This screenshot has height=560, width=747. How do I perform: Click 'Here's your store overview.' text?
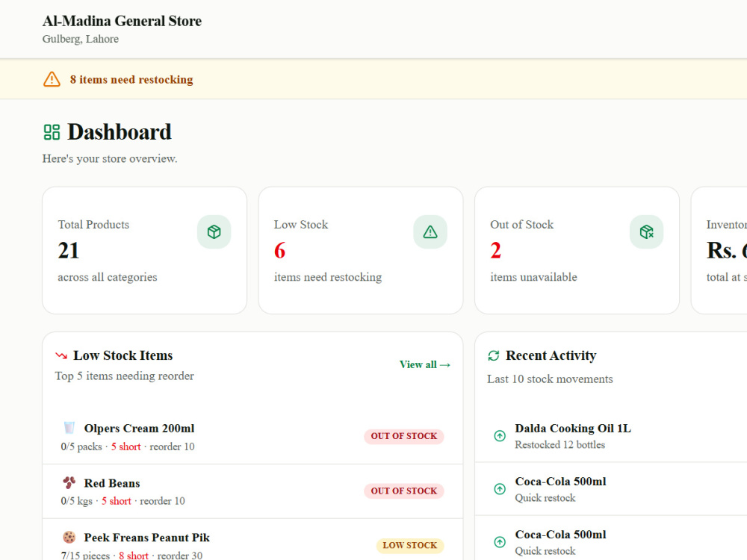(110, 158)
